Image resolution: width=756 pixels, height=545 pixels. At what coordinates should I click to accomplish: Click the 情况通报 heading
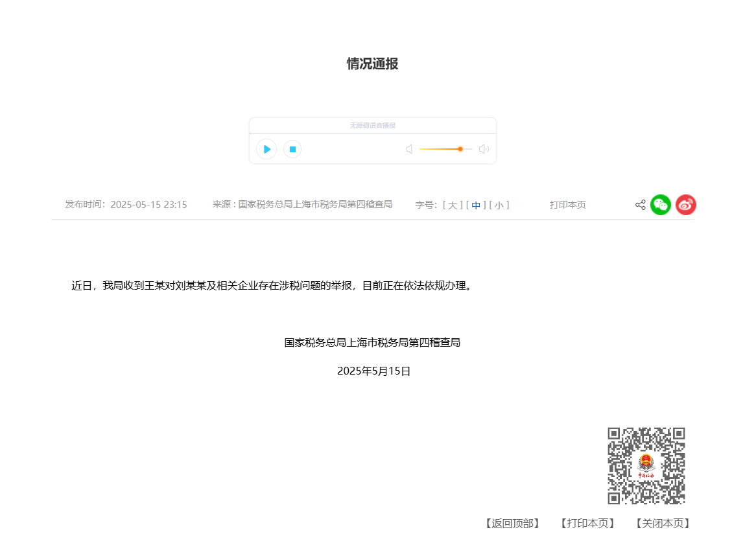click(372, 64)
